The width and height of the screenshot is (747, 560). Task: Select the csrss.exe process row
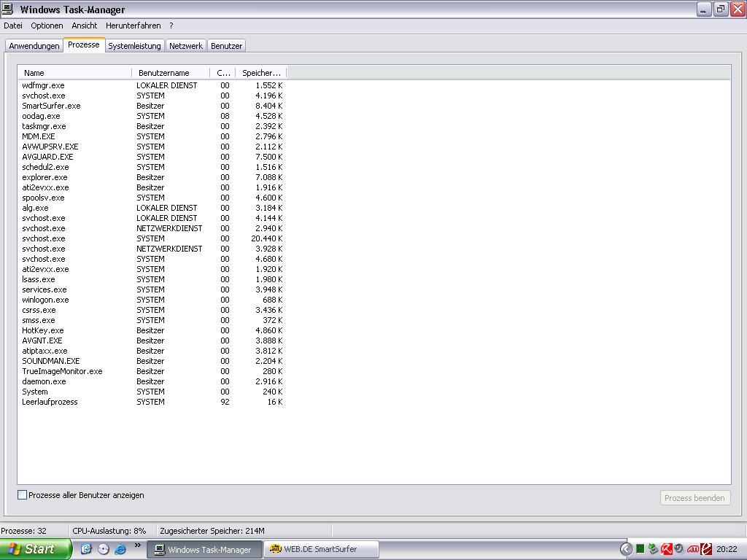click(152, 310)
